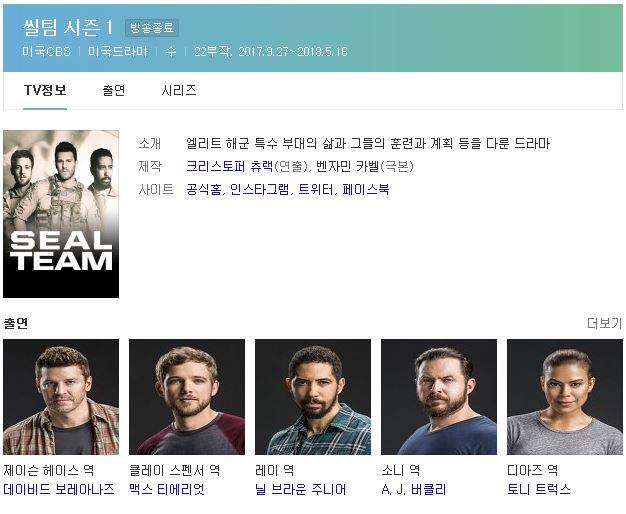Screen dimensions: 626x514
Task: Switch to the 시리즈 tab
Action: coord(178,90)
